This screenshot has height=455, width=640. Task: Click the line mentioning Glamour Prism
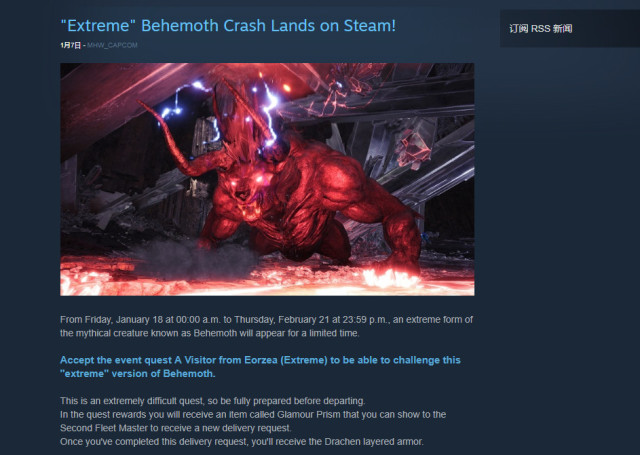tap(253, 415)
